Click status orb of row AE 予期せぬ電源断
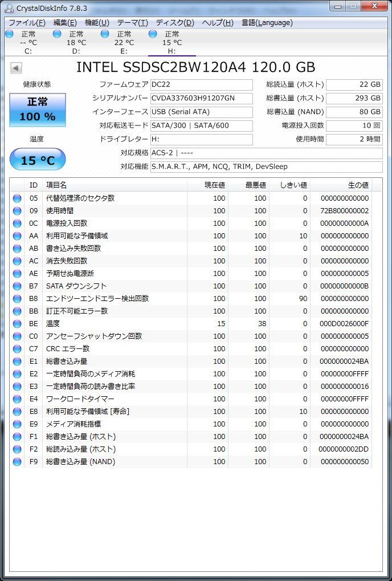Image resolution: width=392 pixels, height=581 pixels. point(17,274)
